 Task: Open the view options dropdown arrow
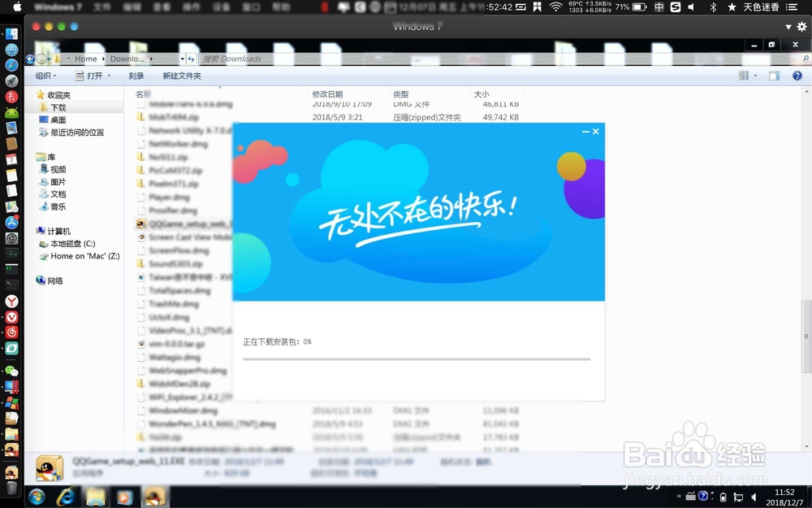755,76
